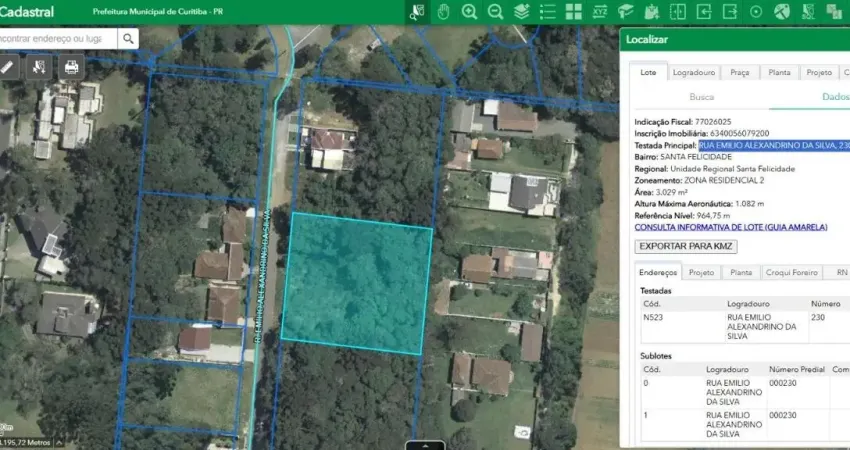850x450 pixels.
Task: Open the globe icon tool in toolbar
Action: [x=781, y=12]
